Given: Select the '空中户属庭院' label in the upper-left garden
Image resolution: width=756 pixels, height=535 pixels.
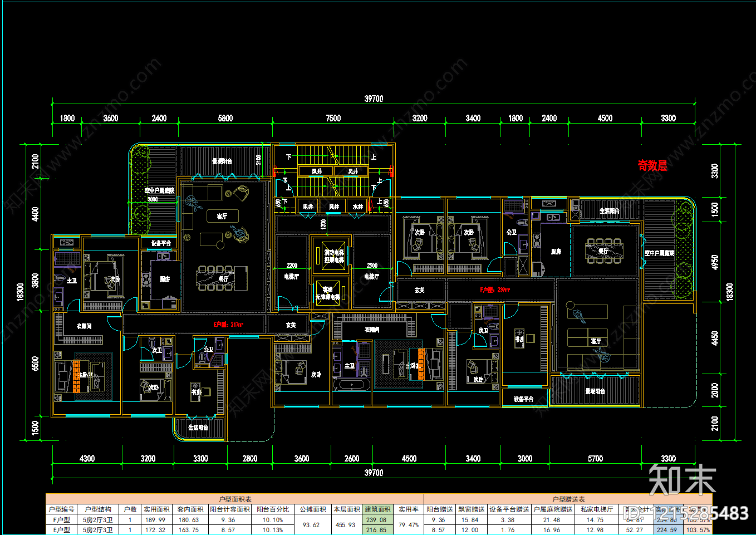Looking at the screenshot, I should pos(159,190).
